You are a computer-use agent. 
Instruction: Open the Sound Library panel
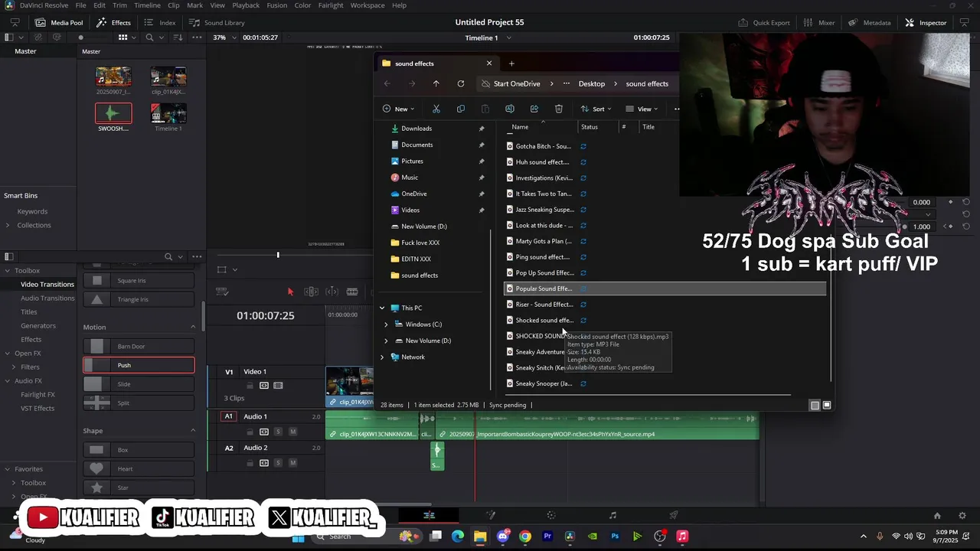coord(217,22)
